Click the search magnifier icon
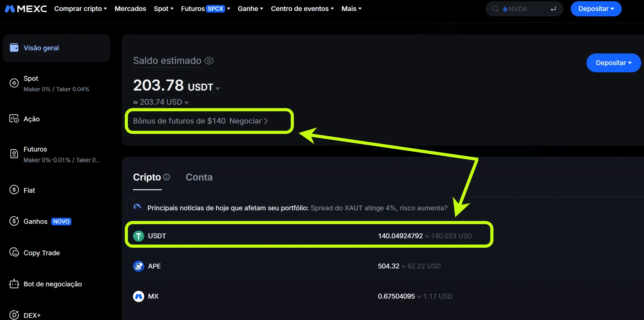Screen dimensions: 644x320 [x=495, y=9]
